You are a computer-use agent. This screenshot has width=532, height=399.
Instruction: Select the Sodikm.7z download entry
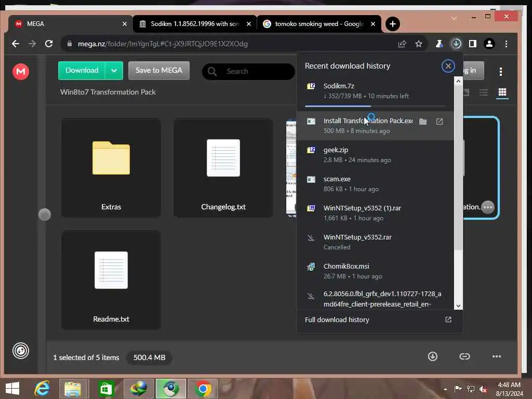pos(375,91)
